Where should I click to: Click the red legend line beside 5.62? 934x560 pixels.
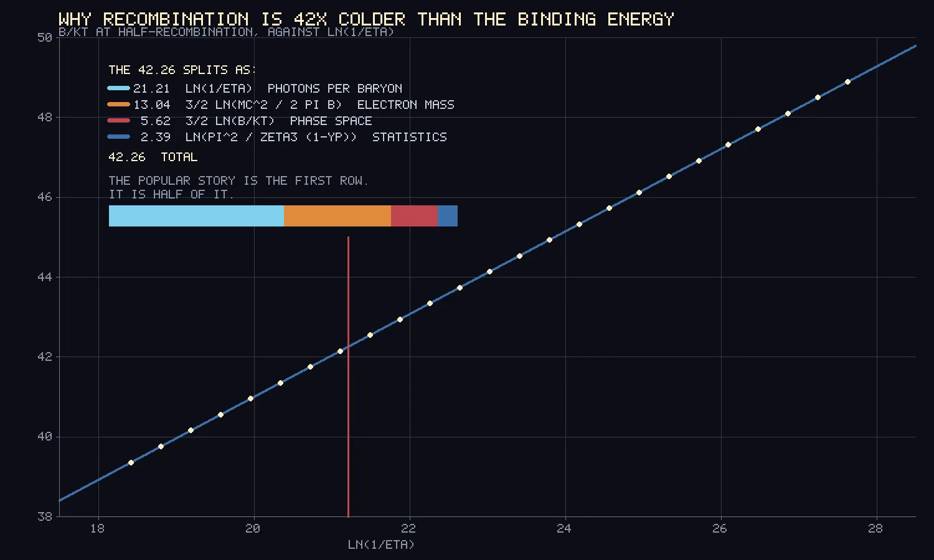[x=119, y=121]
